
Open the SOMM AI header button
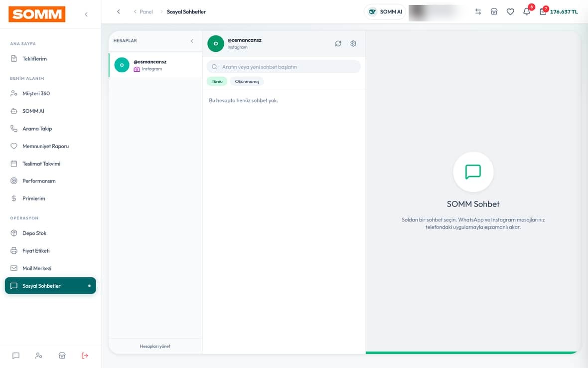(385, 11)
